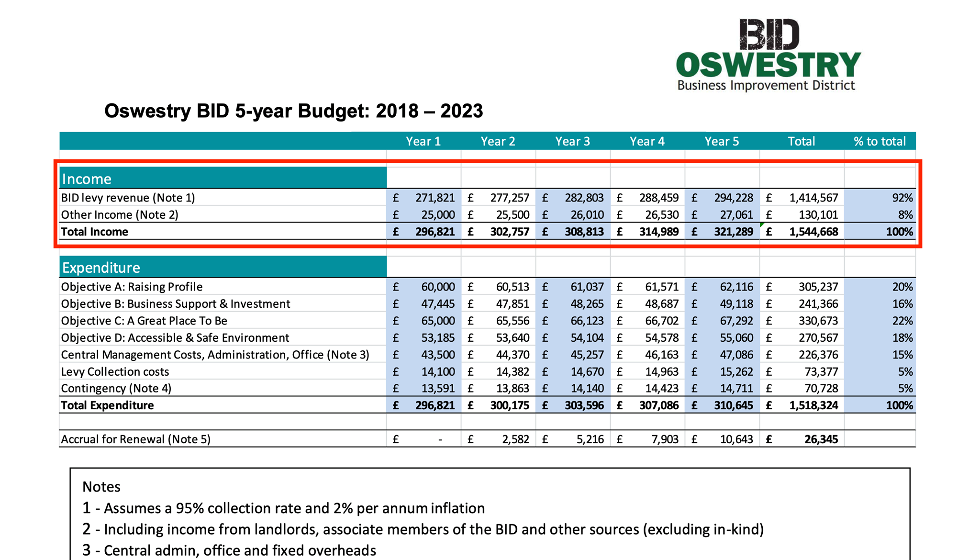Select the Year 1 column header
This screenshot has width=980, height=560.
(423, 141)
